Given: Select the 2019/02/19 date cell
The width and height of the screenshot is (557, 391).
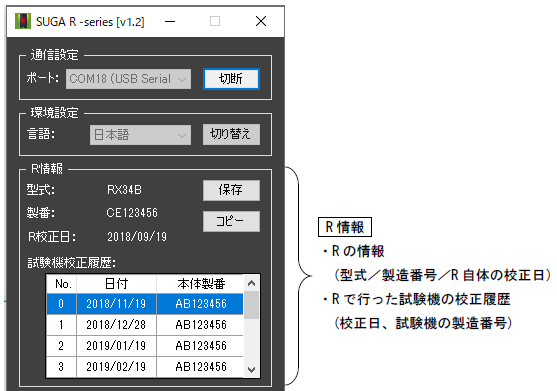Looking at the screenshot, I should 116,366.
